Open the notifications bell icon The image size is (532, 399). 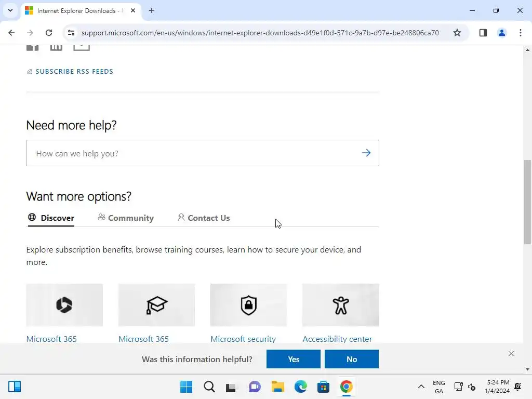(518, 387)
